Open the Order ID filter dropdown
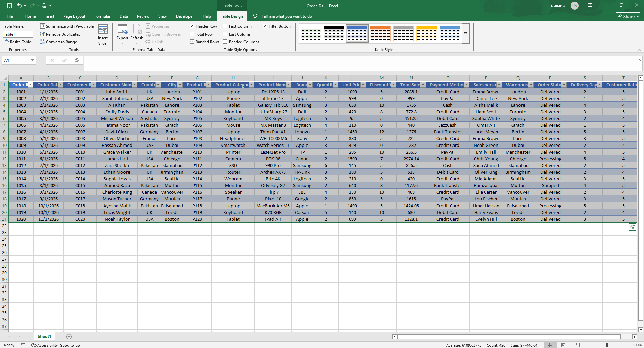The image size is (644, 348). [x=30, y=85]
